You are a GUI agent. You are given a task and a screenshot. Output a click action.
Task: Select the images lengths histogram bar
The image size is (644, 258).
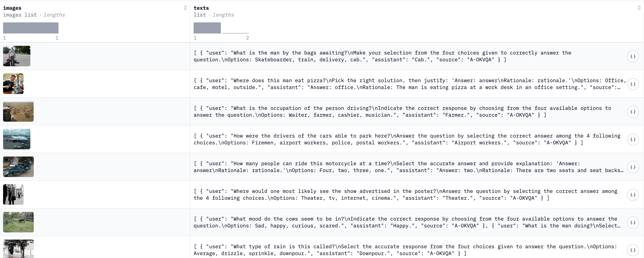pos(31,28)
